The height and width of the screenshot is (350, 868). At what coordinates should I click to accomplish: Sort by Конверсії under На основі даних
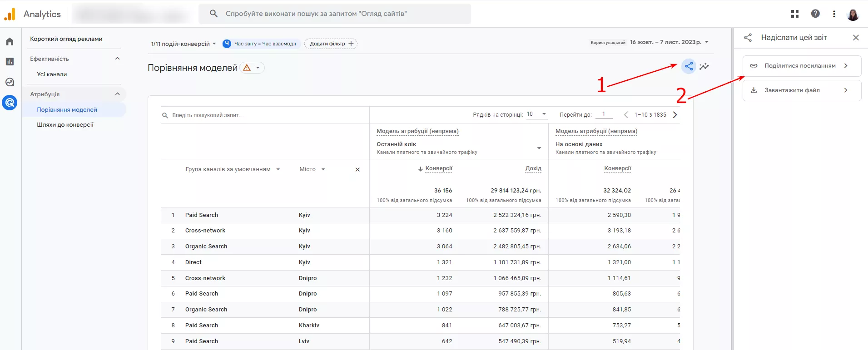coord(617,168)
